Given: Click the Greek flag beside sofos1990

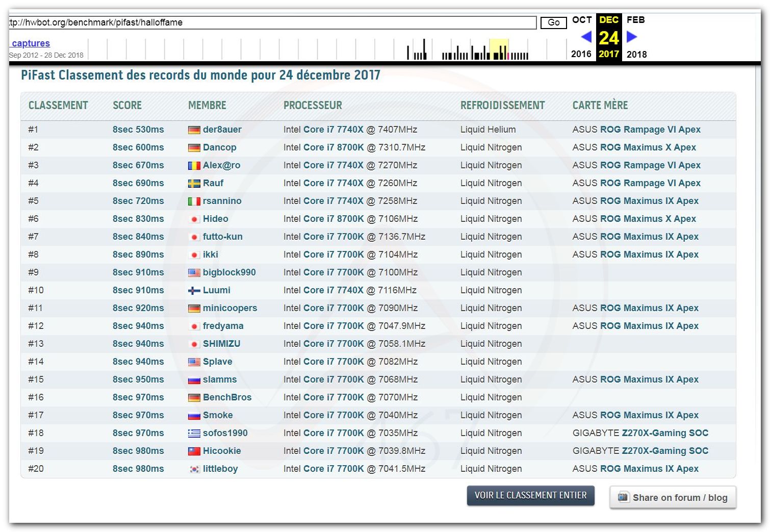Looking at the screenshot, I should (194, 434).
